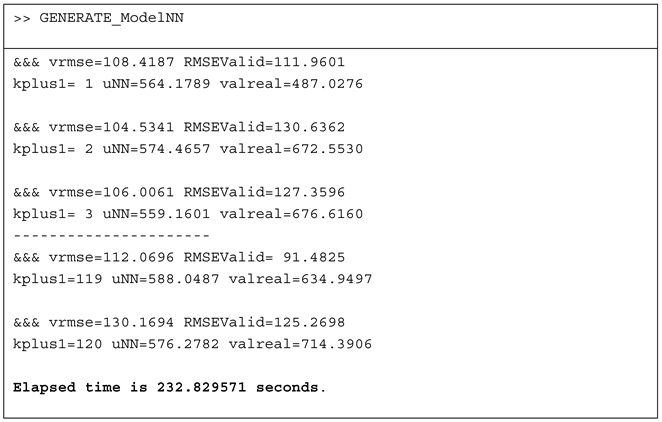Image resolution: width=662 pixels, height=422 pixels.
Task: Click the dashed separator line
Action: click(x=112, y=235)
